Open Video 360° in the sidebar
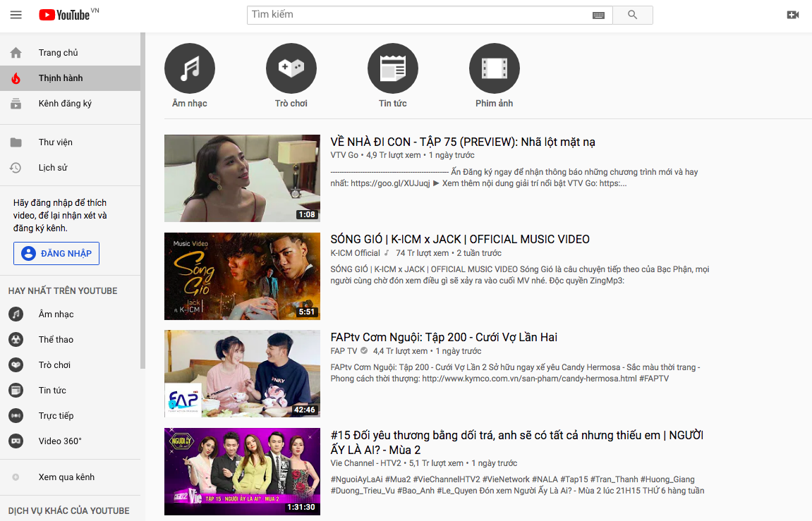812x521 pixels. [x=70, y=441]
